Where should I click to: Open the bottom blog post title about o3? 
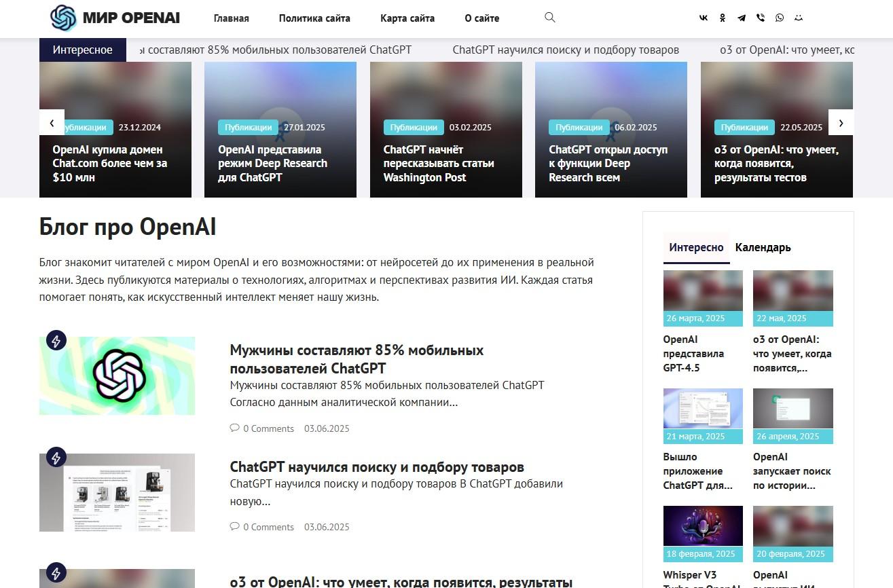click(x=401, y=582)
